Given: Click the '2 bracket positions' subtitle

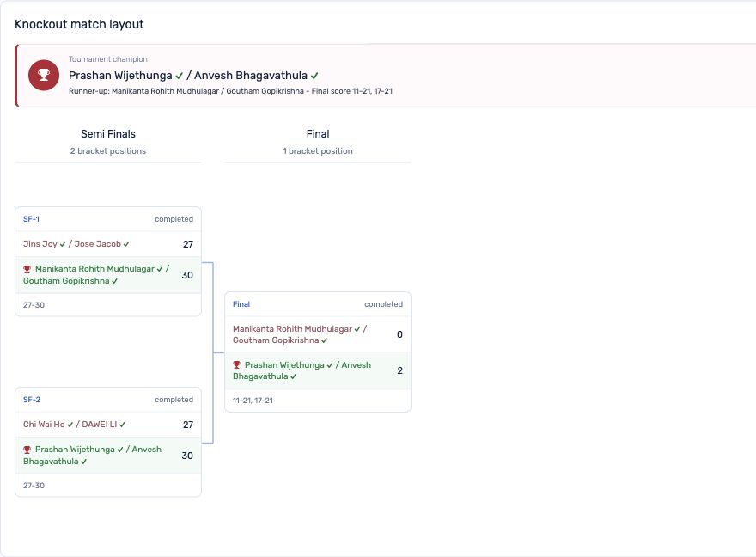Looking at the screenshot, I should [108, 151].
